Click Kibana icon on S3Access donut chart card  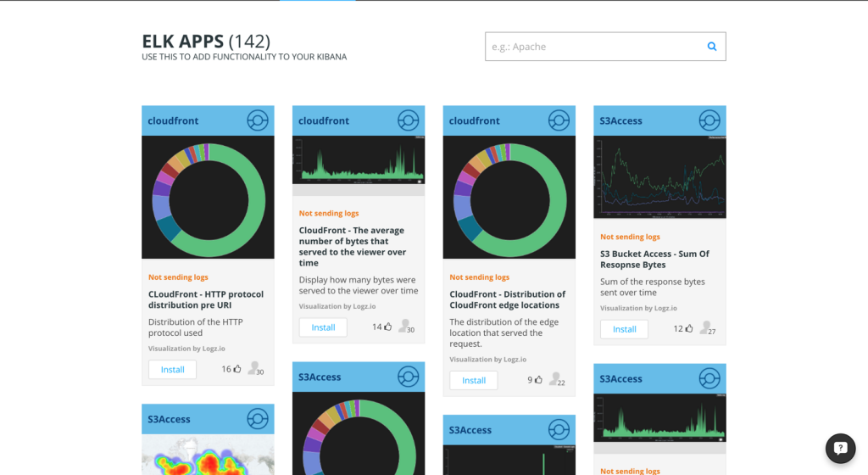[408, 377]
